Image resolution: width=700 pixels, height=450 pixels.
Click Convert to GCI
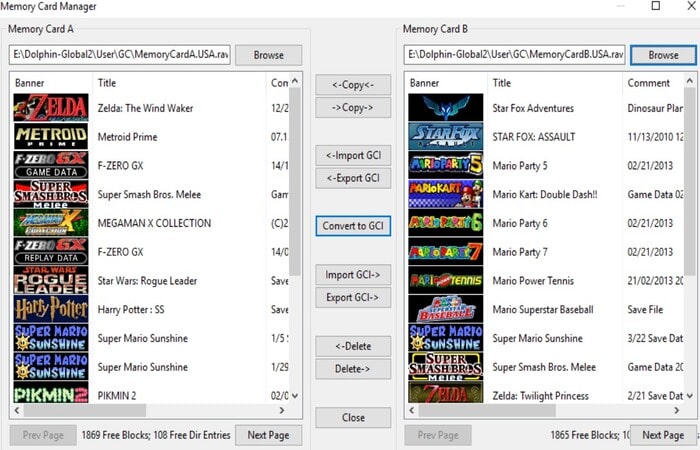tap(353, 226)
